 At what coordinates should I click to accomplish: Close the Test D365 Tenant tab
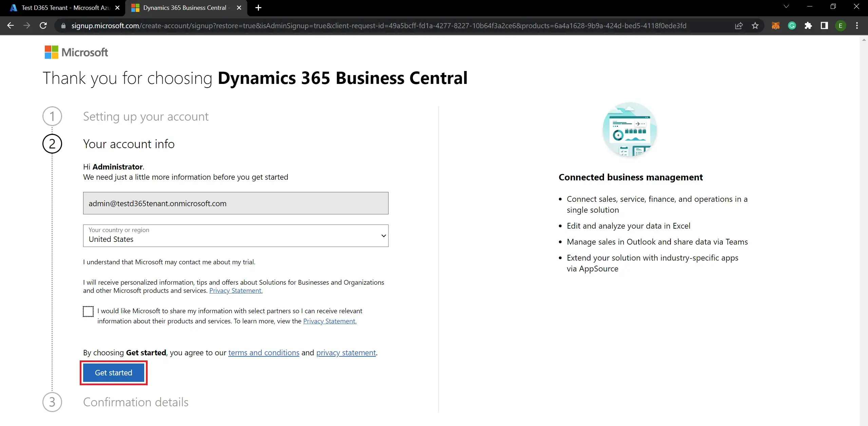117,8
